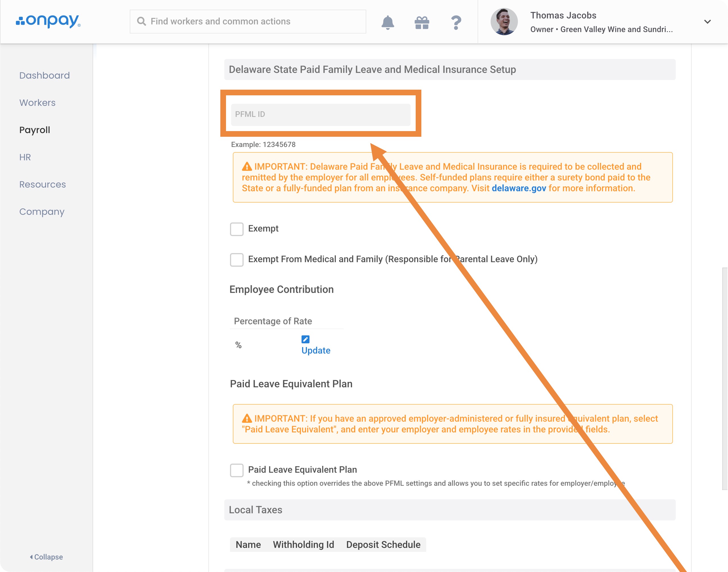This screenshot has width=728, height=572.
Task: Click the help question mark icon
Action: point(456,22)
